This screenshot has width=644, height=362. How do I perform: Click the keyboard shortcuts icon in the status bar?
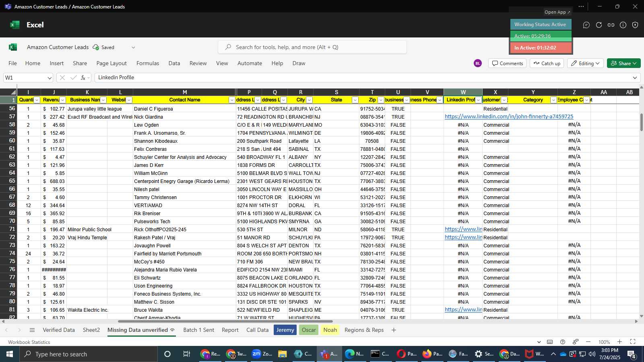click(550, 342)
